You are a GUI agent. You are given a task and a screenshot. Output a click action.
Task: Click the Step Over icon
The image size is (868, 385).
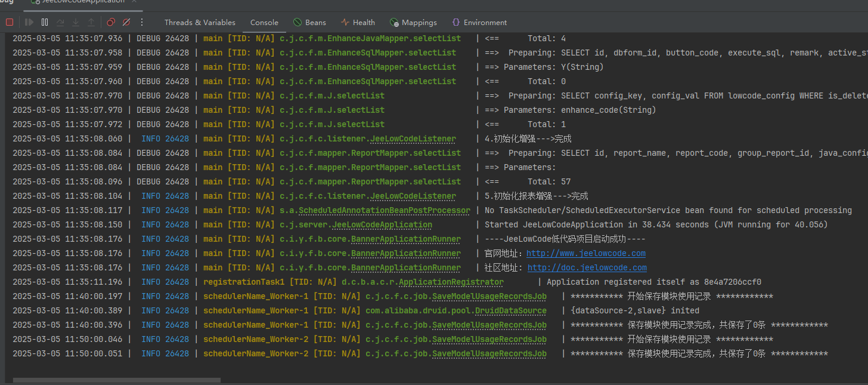point(60,22)
